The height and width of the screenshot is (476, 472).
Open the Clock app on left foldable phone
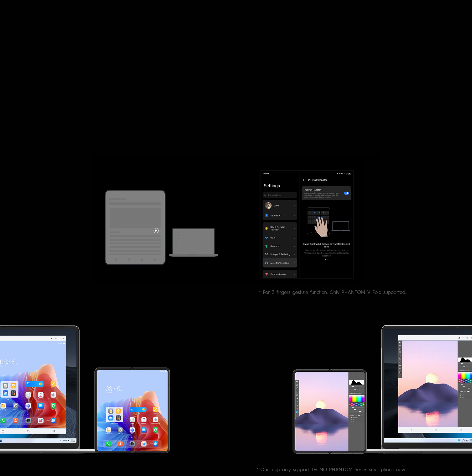coord(132,420)
